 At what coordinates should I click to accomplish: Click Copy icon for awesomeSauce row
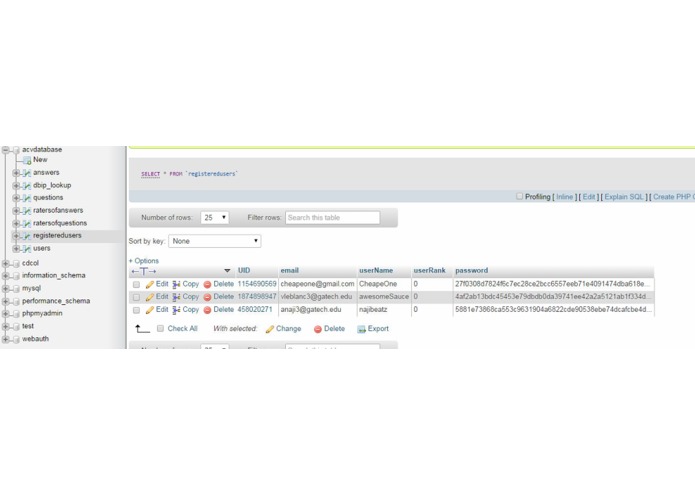[176, 297]
